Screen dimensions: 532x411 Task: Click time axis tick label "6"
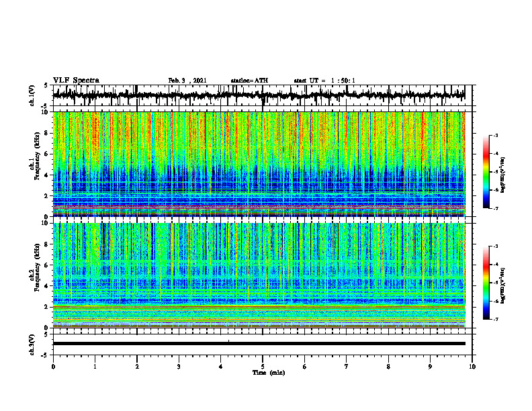(305, 367)
